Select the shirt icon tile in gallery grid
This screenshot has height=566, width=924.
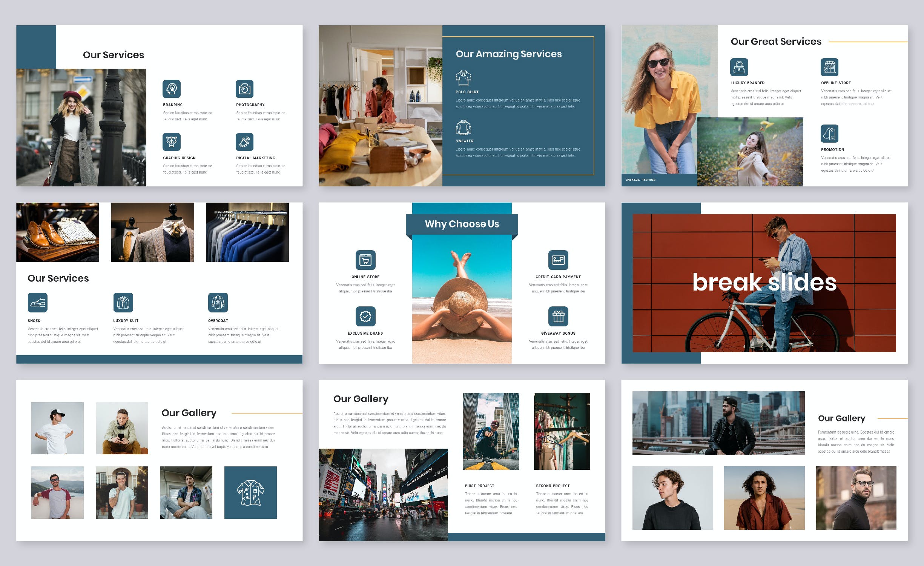251,493
